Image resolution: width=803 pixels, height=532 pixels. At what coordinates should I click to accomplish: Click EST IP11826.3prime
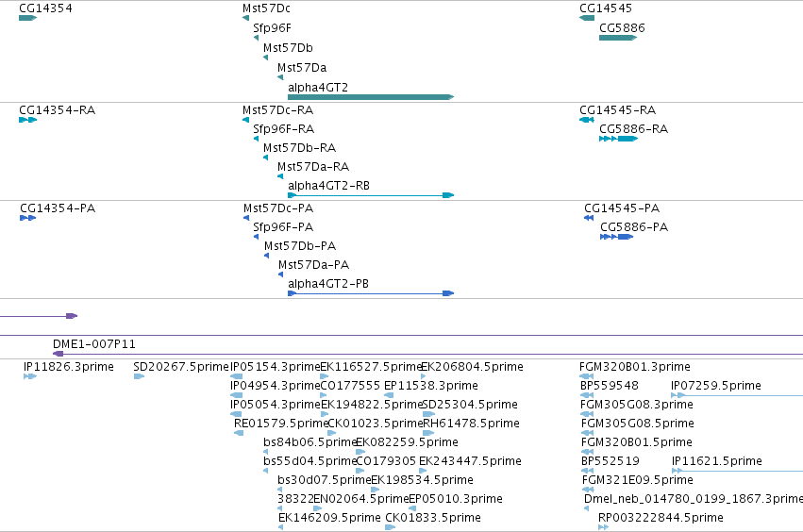coord(69,367)
